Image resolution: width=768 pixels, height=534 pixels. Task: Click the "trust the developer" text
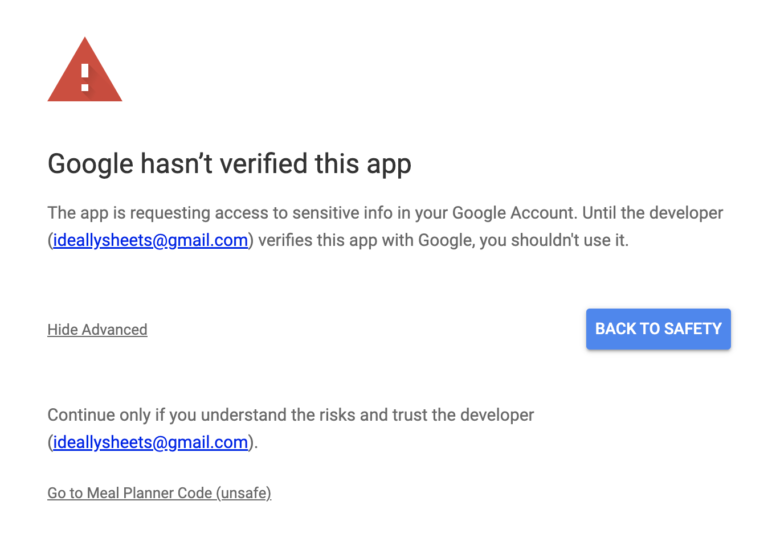[x=461, y=414]
